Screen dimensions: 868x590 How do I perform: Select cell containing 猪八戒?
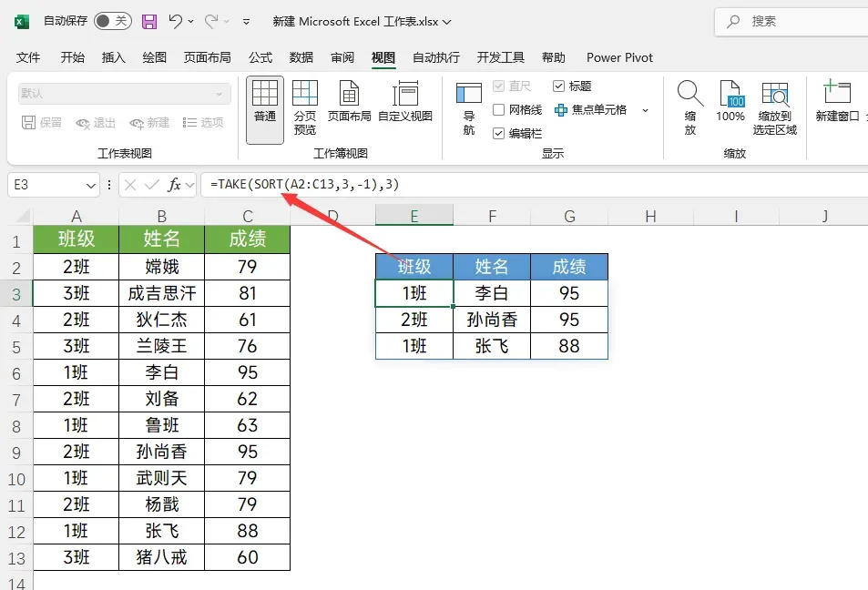[161, 557]
